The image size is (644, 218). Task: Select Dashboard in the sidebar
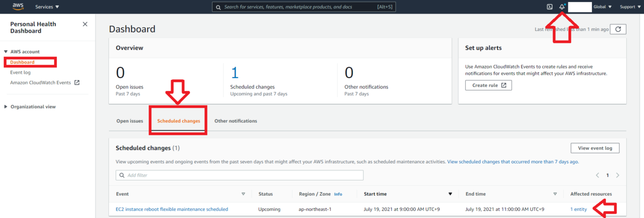pyautogui.click(x=22, y=62)
